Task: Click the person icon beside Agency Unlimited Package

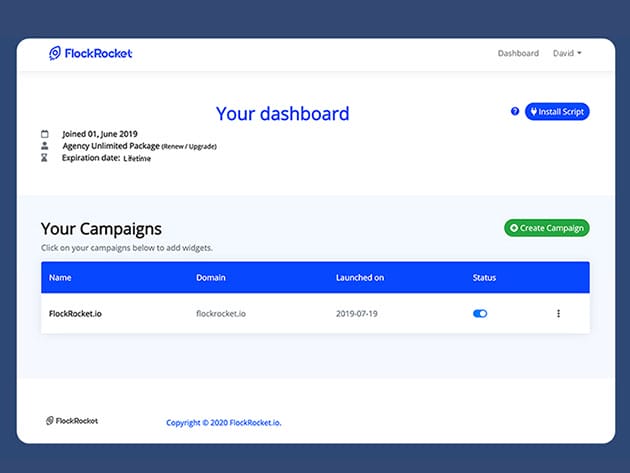Action: pyautogui.click(x=44, y=146)
